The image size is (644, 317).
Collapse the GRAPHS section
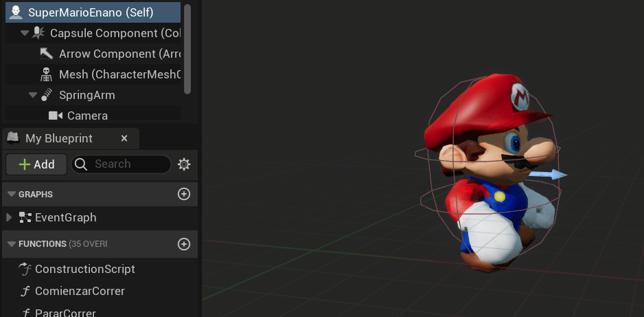tap(11, 194)
